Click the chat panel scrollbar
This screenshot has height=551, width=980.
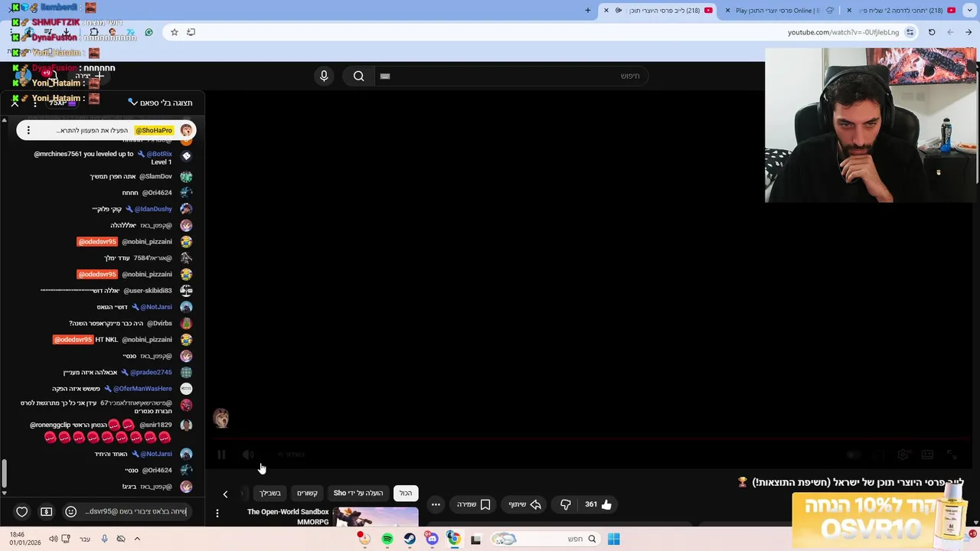(4, 474)
